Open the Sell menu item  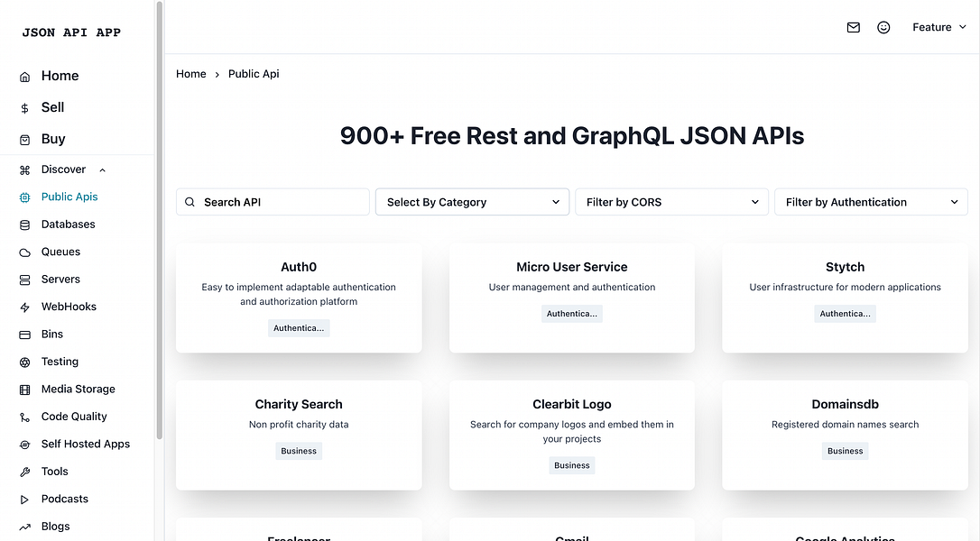coord(52,107)
